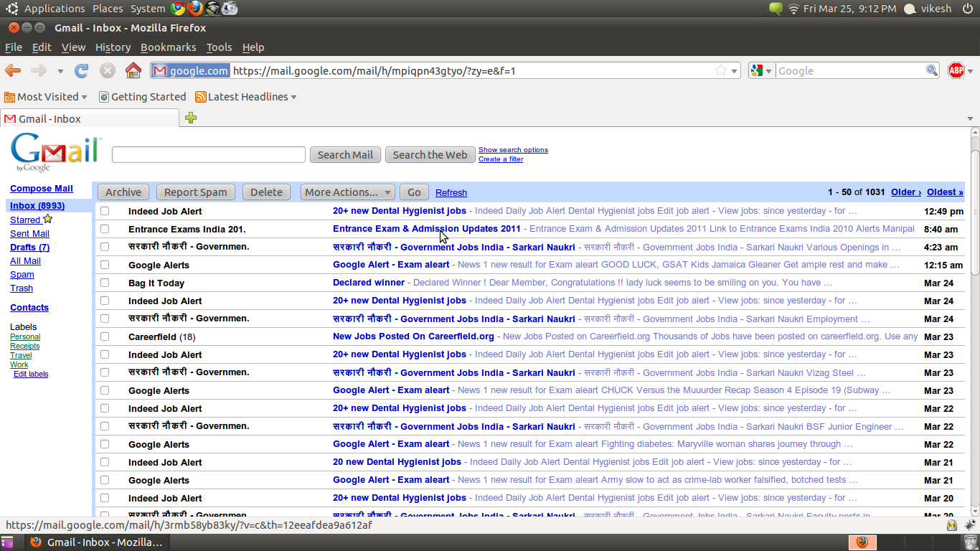Expand the Most Visited bookmarks dropdown

pyautogui.click(x=84, y=97)
